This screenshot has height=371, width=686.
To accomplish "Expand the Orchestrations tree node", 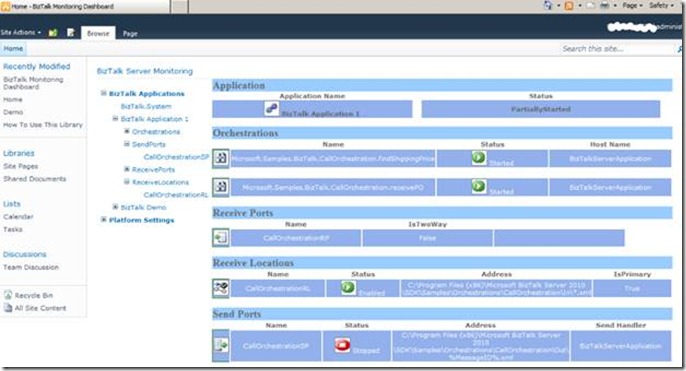I will coord(126,131).
